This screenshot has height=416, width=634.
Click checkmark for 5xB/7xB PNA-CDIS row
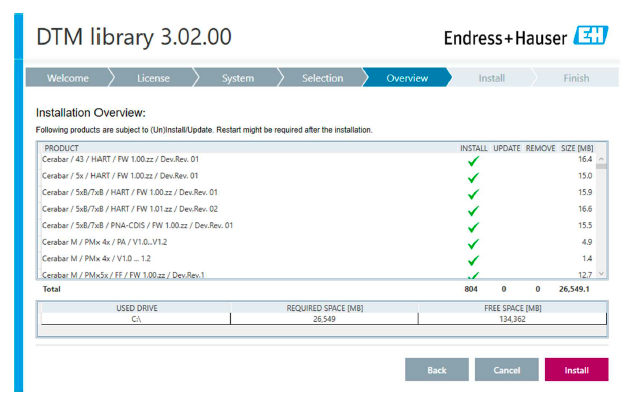[x=473, y=227]
